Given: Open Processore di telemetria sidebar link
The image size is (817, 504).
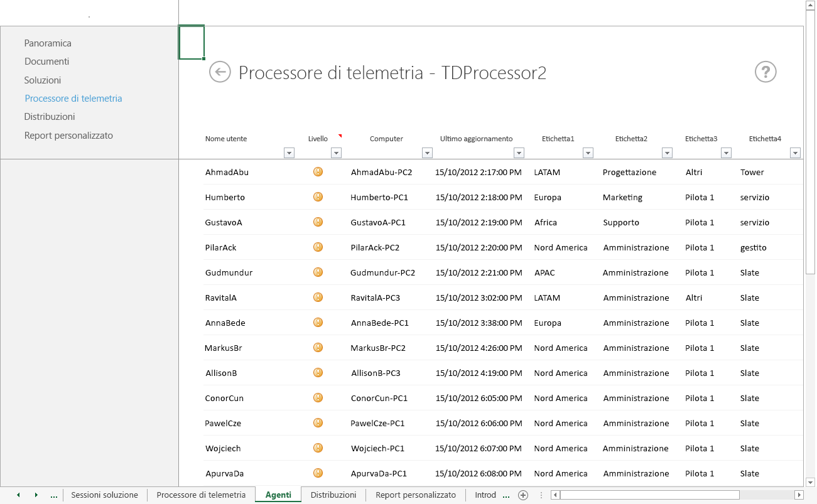Looking at the screenshot, I should [73, 99].
